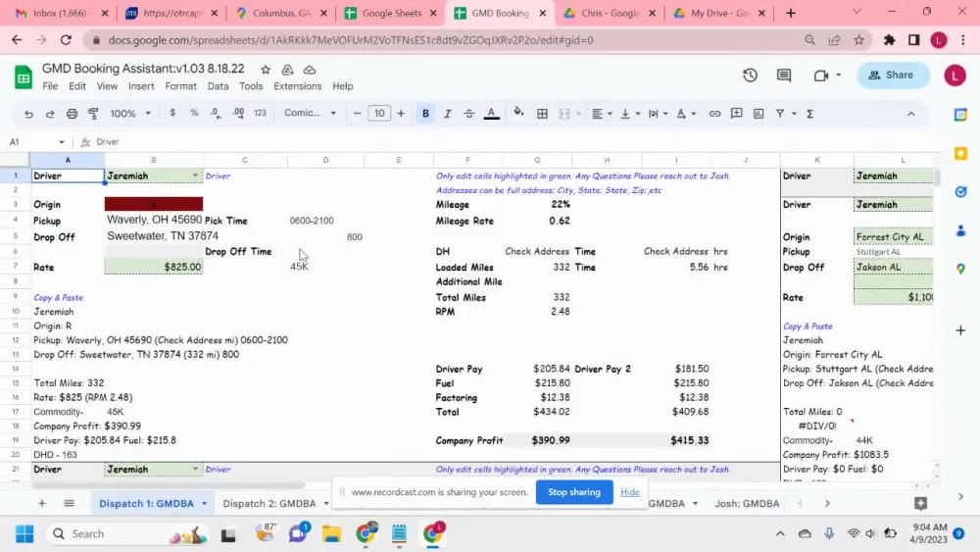980x552 pixels.
Task: Open the text color picker
Action: pyautogui.click(x=492, y=114)
